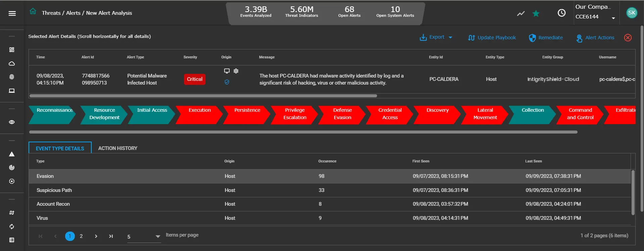Select the Persistence stage
The image size is (644, 251).
tap(247, 115)
